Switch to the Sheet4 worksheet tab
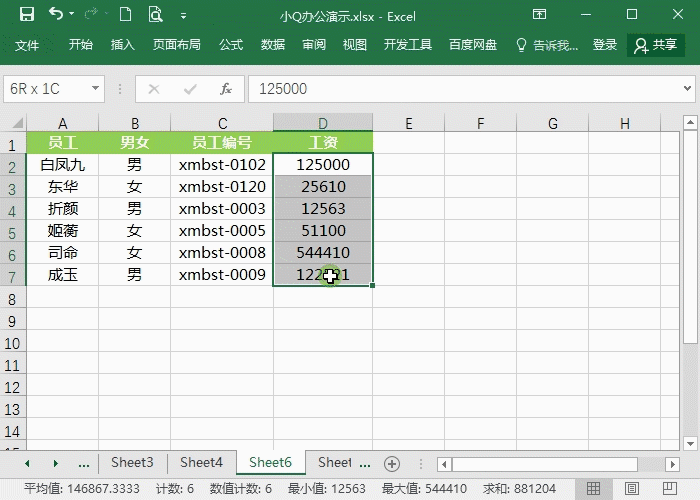 [x=201, y=463]
